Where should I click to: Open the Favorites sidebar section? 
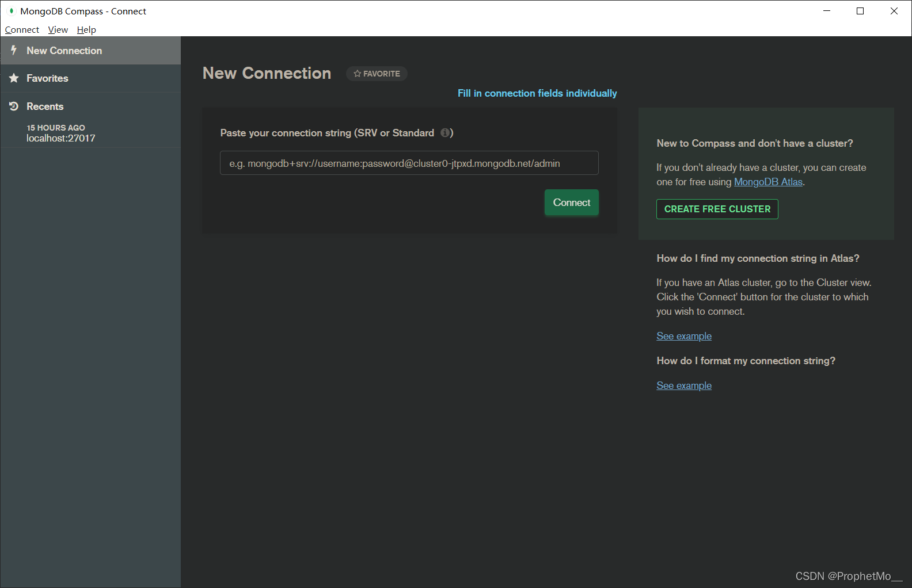[x=90, y=78]
